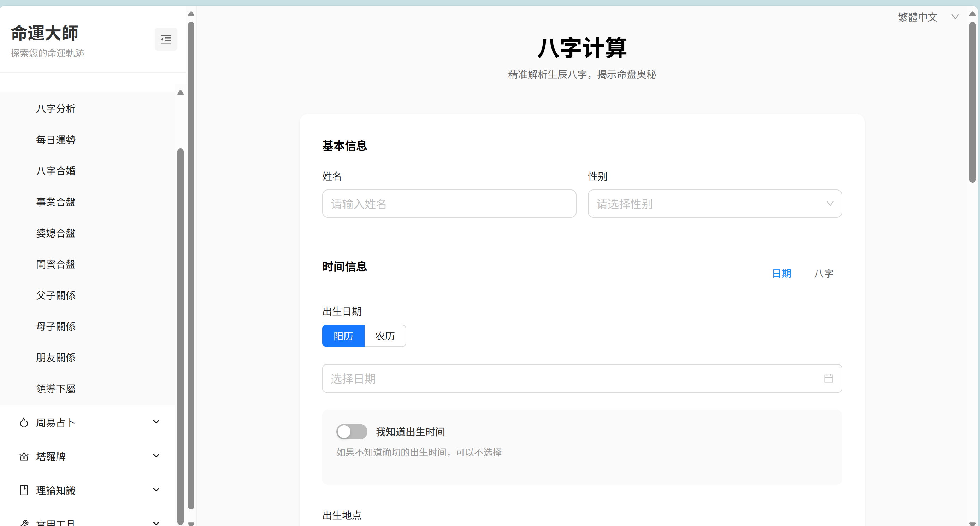Switch to the 日期 input tab

click(781, 273)
